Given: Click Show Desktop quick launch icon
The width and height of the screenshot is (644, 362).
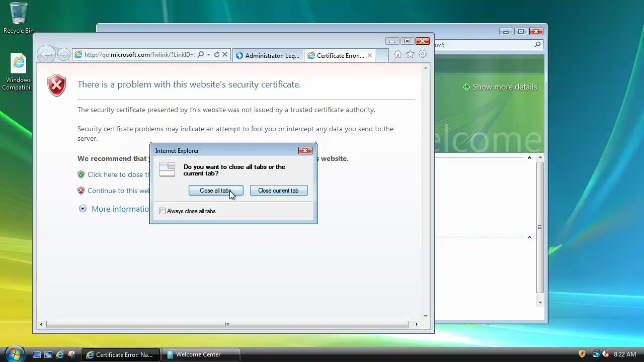Looking at the screenshot, I should click(37, 354).
